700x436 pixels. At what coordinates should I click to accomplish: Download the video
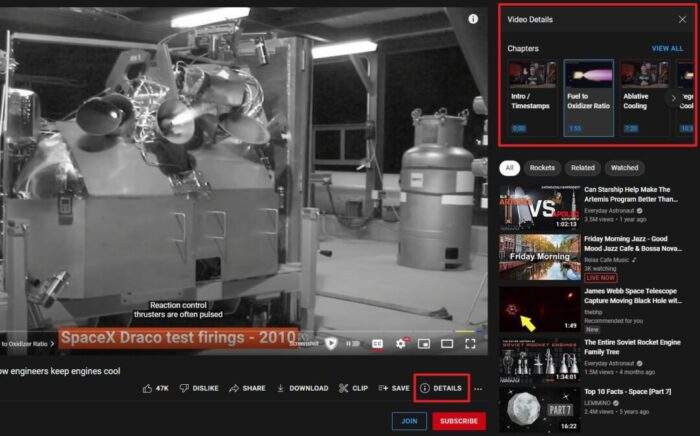[303, 388]
